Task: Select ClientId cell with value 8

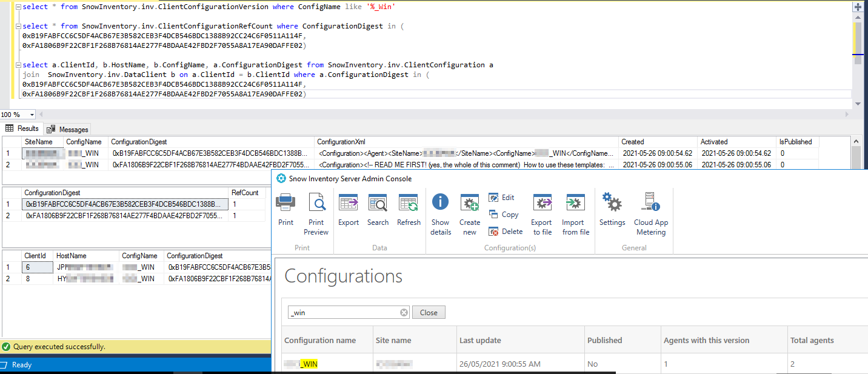Action: click(37, 279)
